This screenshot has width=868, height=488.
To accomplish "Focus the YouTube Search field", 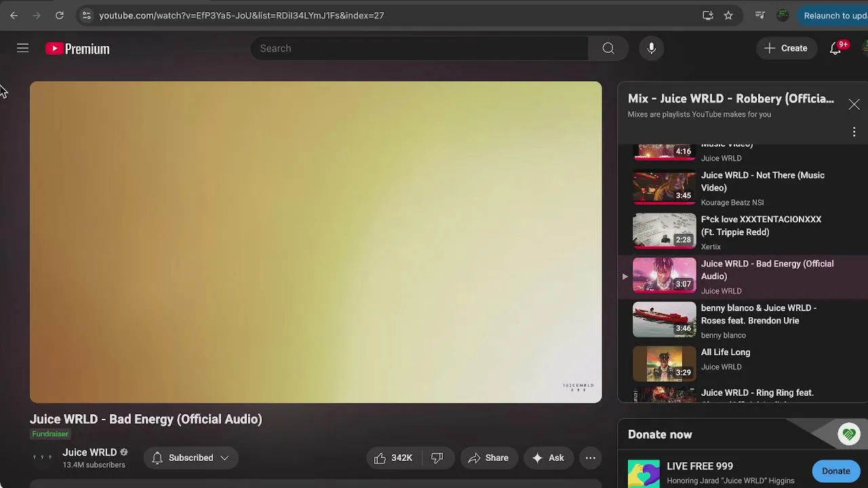I will tap(420, 48).
